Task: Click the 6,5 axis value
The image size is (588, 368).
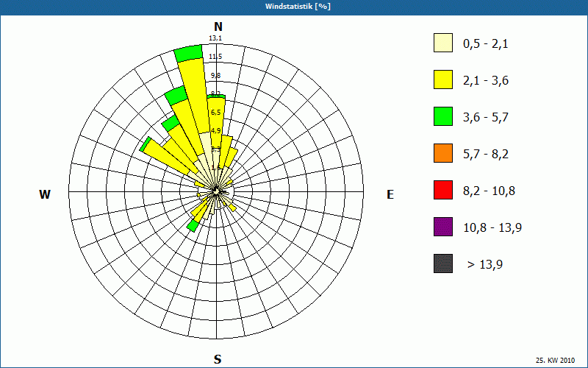Action: click(215, 113)
